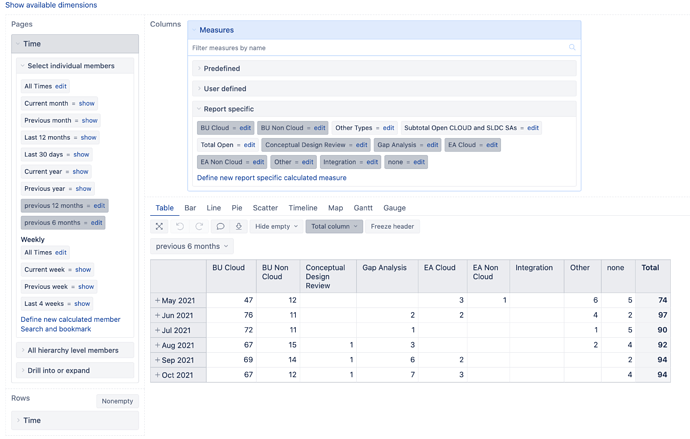
Task: Click the BU Cloud column header
Action: [x=231, y=276]
